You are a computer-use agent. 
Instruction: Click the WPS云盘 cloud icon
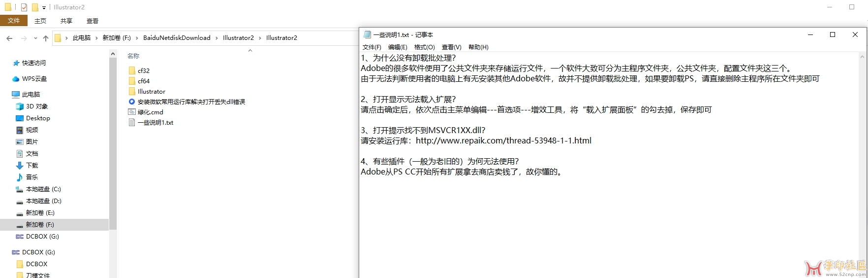click(x=16, y=79)
